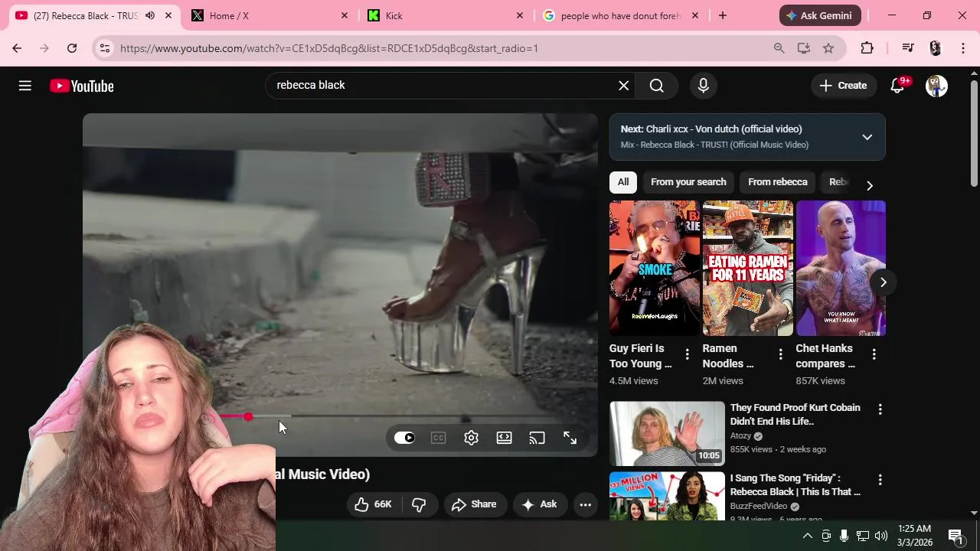980x551 pixels.
Task: Like the video with 66K likes
Action: [x=374, y=504]
